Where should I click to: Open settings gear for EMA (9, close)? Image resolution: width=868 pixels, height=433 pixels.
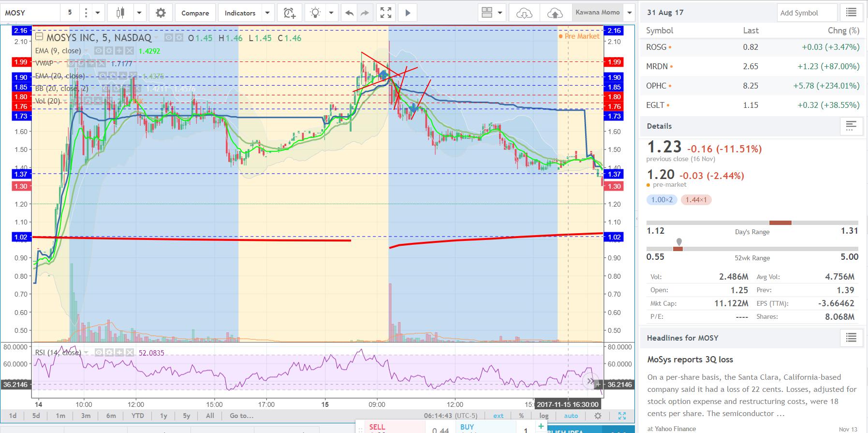point(110,51)
